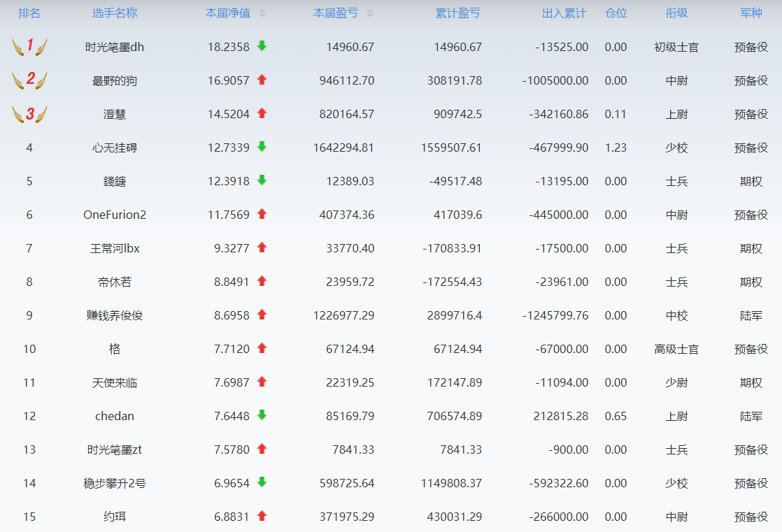
Task: Open player 时光笔墨zt
Action: 115,450
